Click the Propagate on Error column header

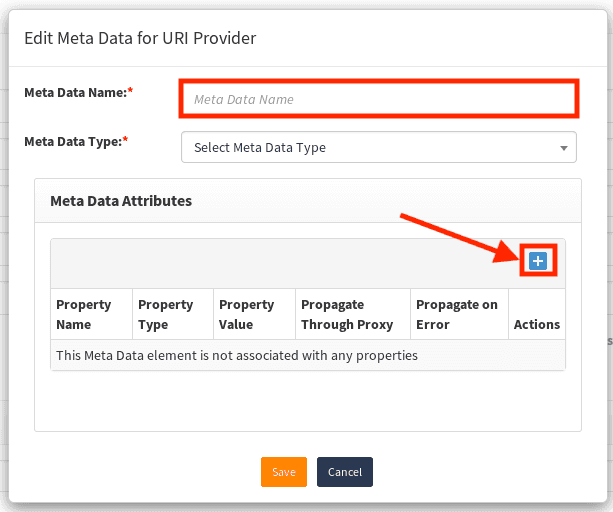pyautogui.click(x=457, y=314)
